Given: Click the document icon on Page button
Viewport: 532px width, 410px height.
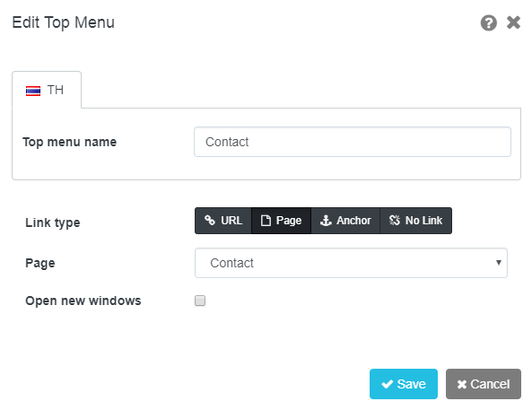Looking at the screenshot, I should (x=266, y=221).
